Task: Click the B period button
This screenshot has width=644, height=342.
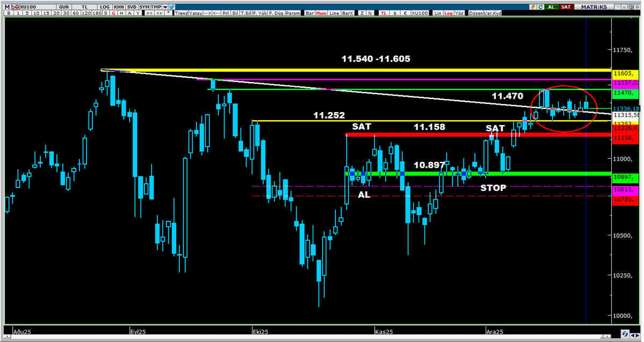Action: 9,13
